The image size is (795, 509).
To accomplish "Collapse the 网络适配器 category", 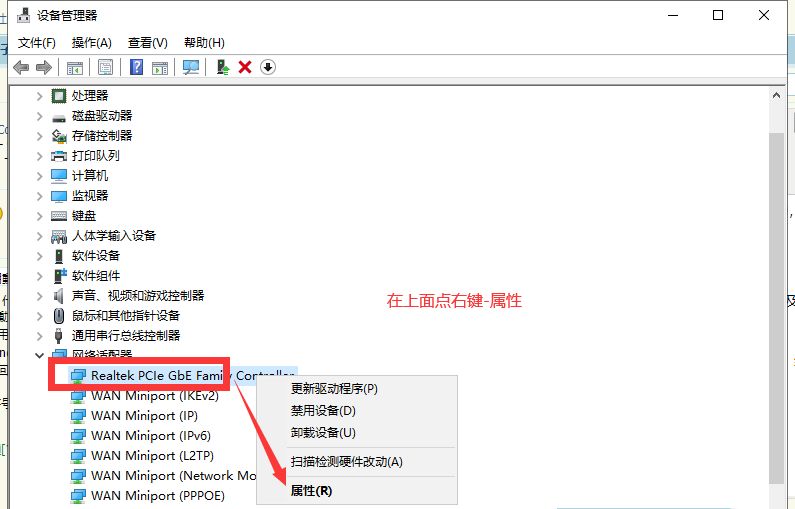I will pyautogui.click(x=40, y=355).
